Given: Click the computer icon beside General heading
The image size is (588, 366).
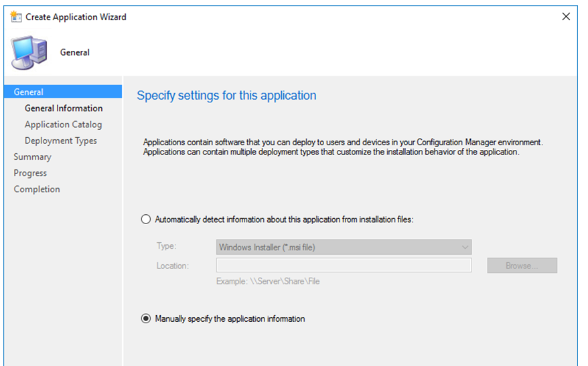Looking at the screenshot, I should 29,52.
